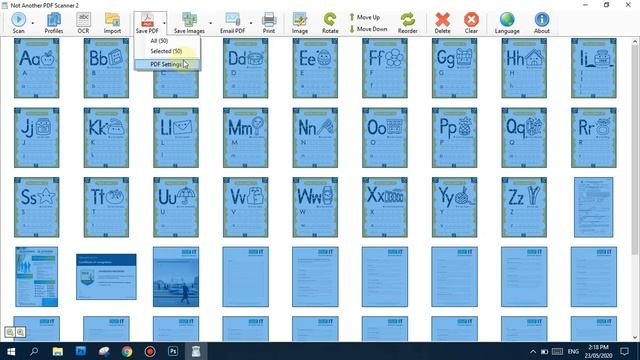Select the Qq alphabet page thumbnail
This screenshot has width=640, height=360.
(524, 138)
